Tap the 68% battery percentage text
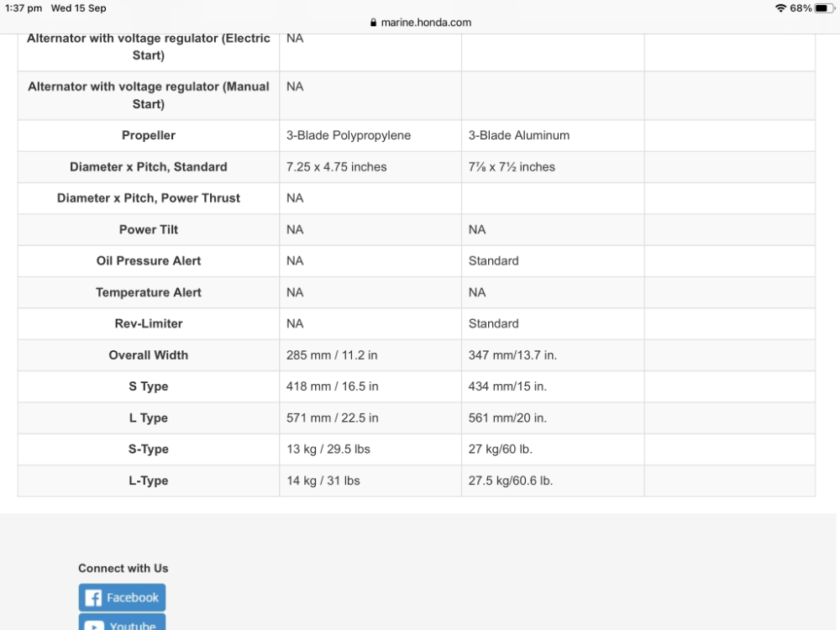The height and width of the screenshot is (630, 840). 801,8
